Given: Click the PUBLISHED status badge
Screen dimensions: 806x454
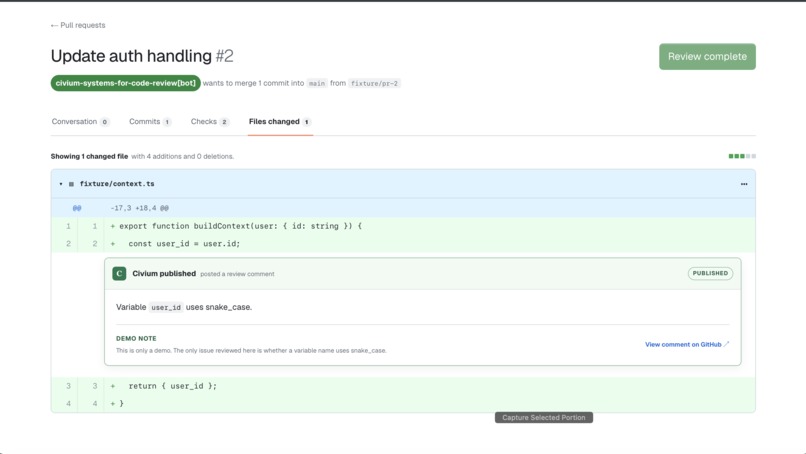Looking at the screenshot, I should 710,274.
